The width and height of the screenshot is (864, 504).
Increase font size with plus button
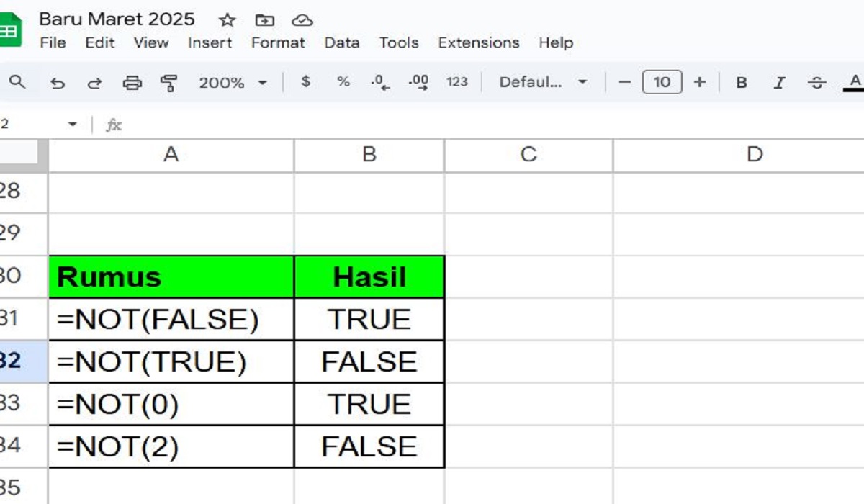[x=699, y=82]
